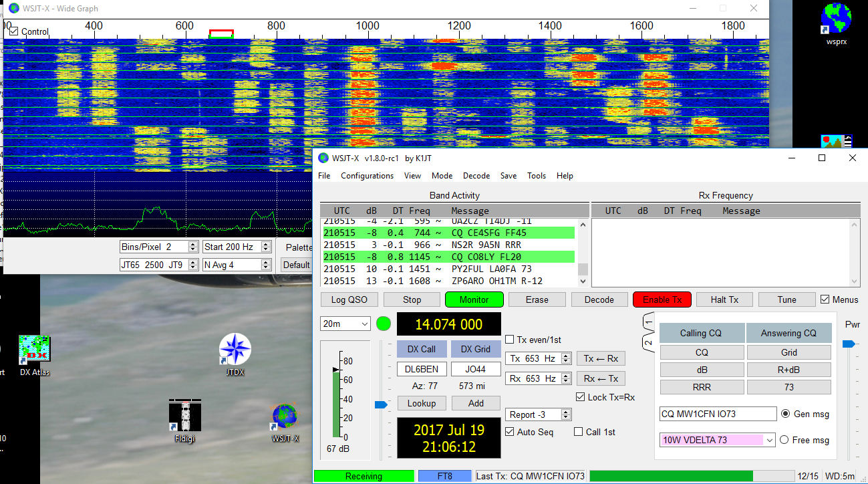Click Enable Tx to start transmitting
868x484 pixels.
point(662,299)
